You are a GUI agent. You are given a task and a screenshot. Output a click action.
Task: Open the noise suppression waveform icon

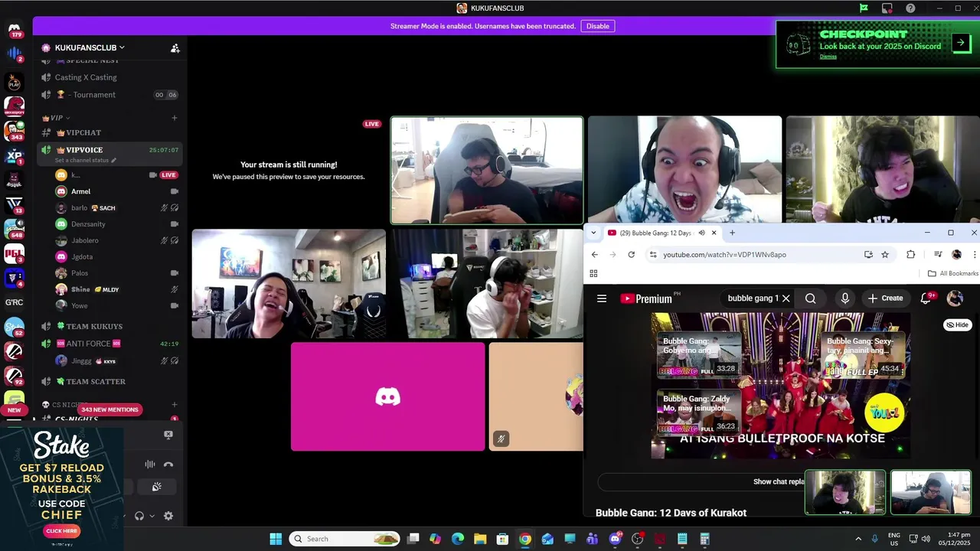150,465
